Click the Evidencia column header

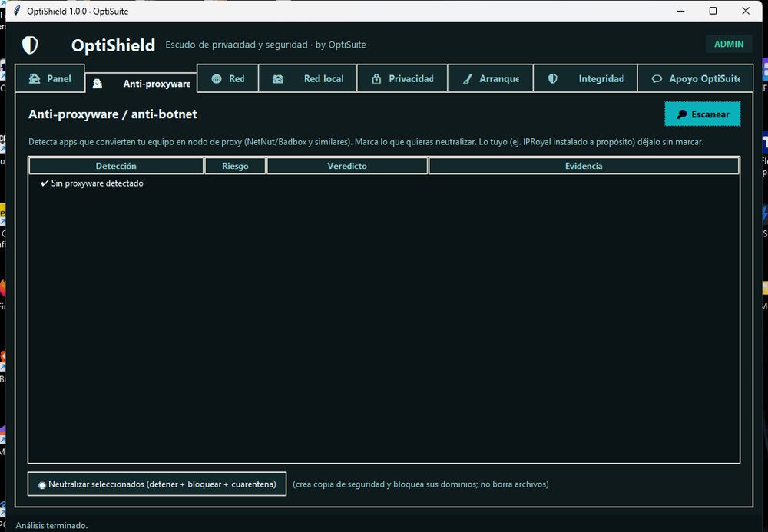point(584,166)
